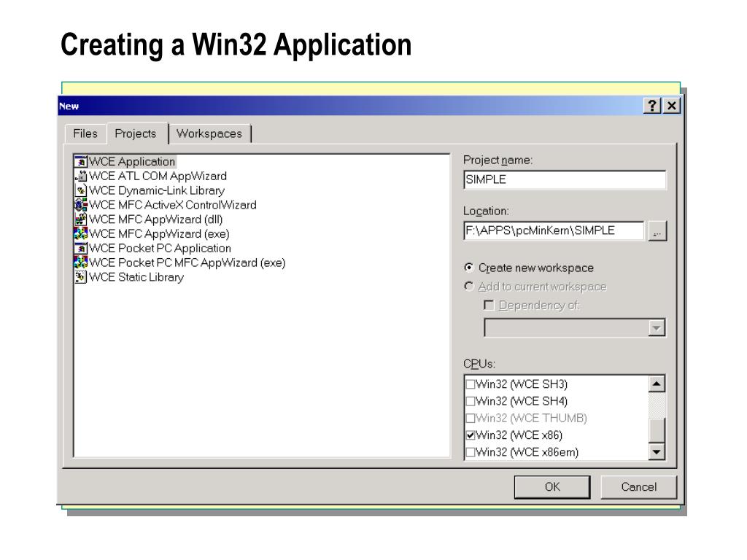Switch to the Projects tab

(136, 134)
